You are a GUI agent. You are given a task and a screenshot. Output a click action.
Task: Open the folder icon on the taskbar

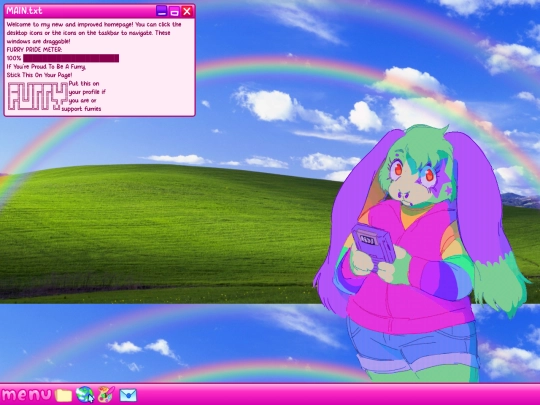point(63,395)
